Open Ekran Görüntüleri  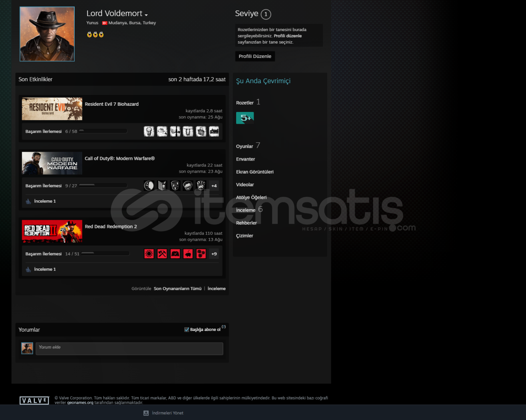click(x=255, y=172)
